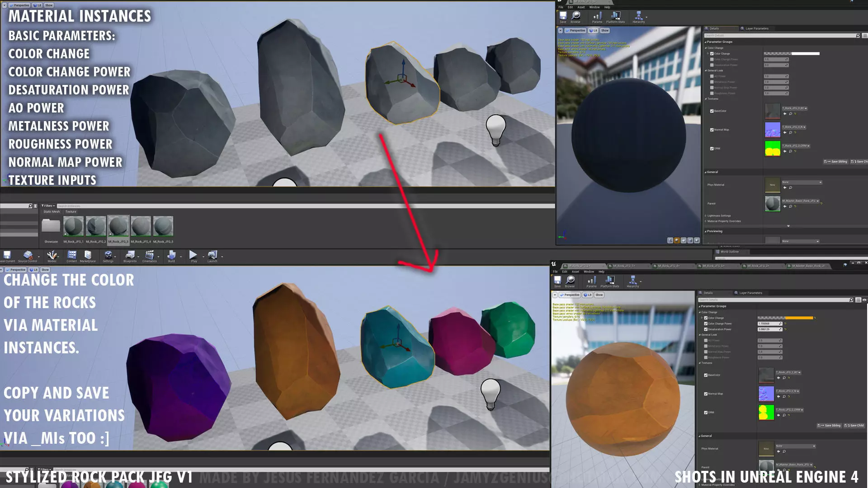This screenshot has height=488, width=868.
Task: Open the Window menu in lower material editor
Action: point(589,272)
